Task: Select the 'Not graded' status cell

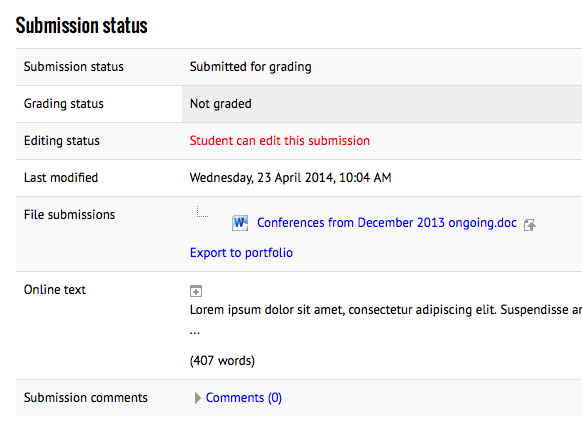Action: (382, 104)
